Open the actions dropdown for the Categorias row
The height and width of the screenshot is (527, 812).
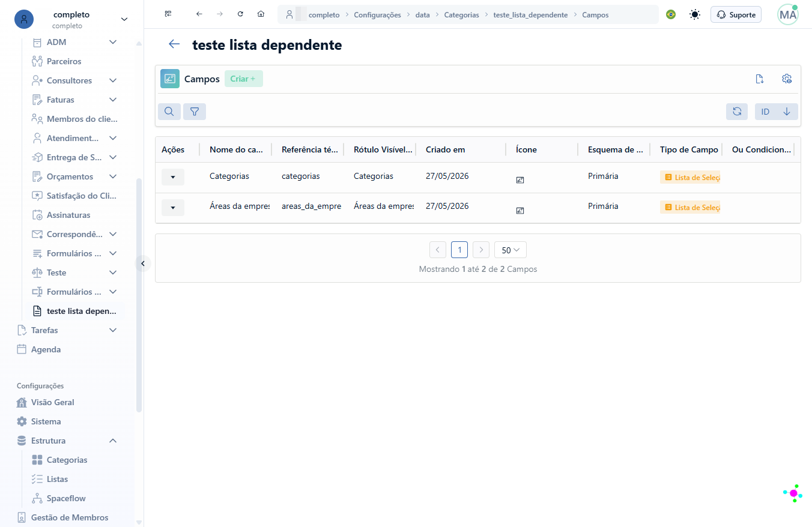coord(173,177)
